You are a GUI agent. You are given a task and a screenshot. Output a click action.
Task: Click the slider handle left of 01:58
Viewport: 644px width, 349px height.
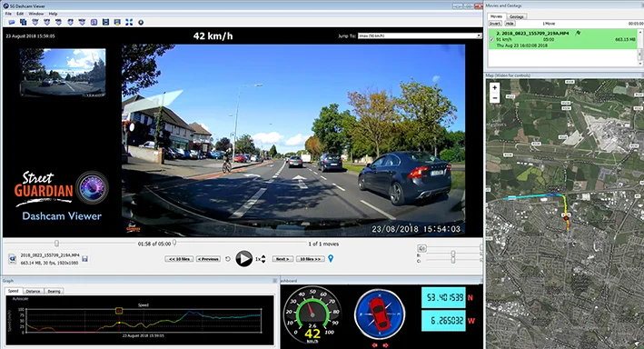pyautogui.click(x=56, y=244)
